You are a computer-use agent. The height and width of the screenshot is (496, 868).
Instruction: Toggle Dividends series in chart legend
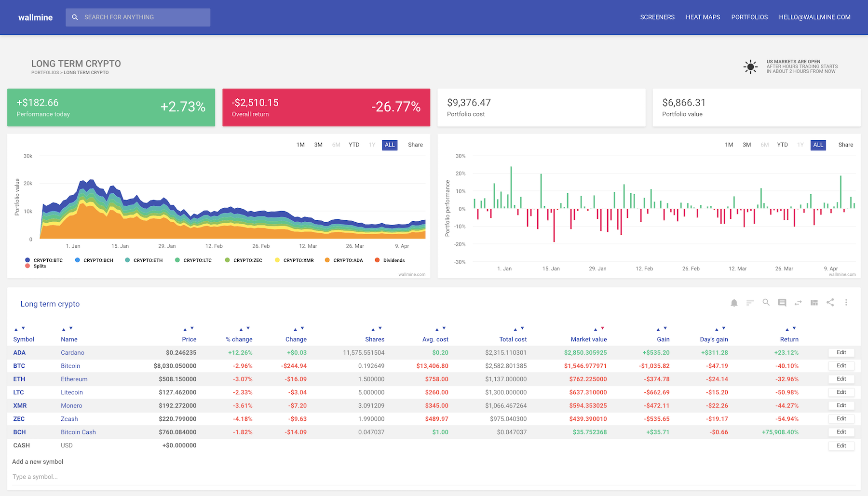(x=390, y=260)
